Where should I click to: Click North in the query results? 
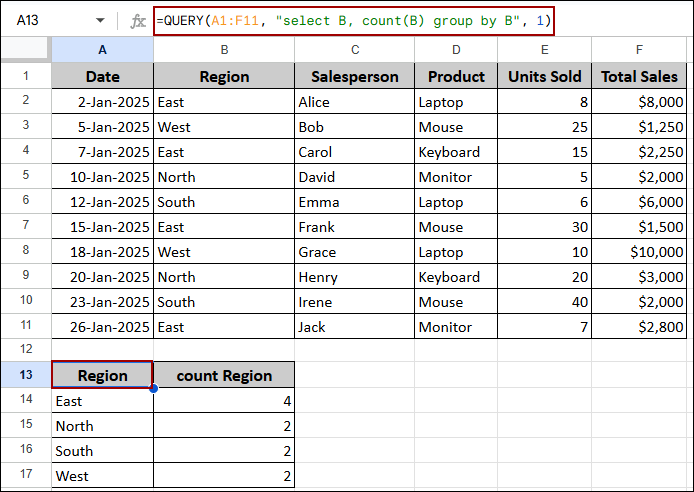(102, 426)
